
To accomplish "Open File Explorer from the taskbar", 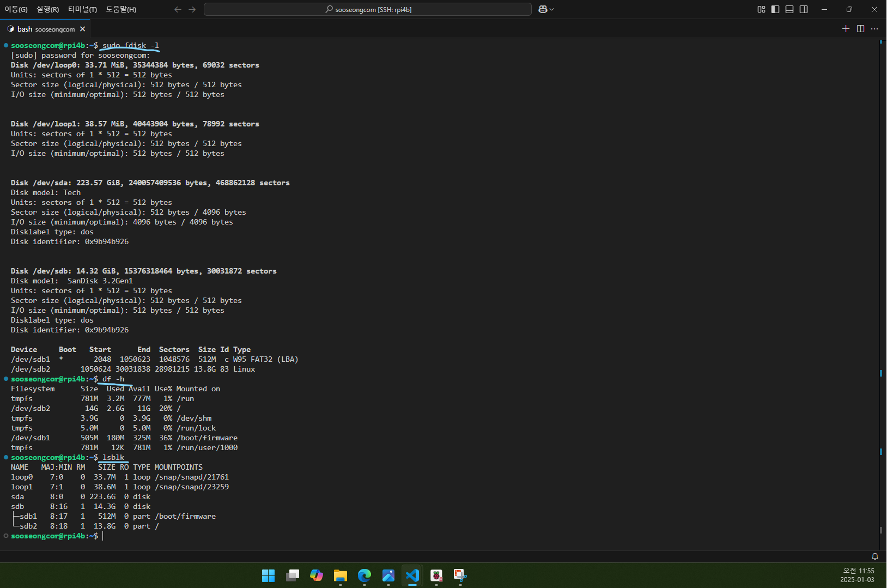I will pos(341,575).
